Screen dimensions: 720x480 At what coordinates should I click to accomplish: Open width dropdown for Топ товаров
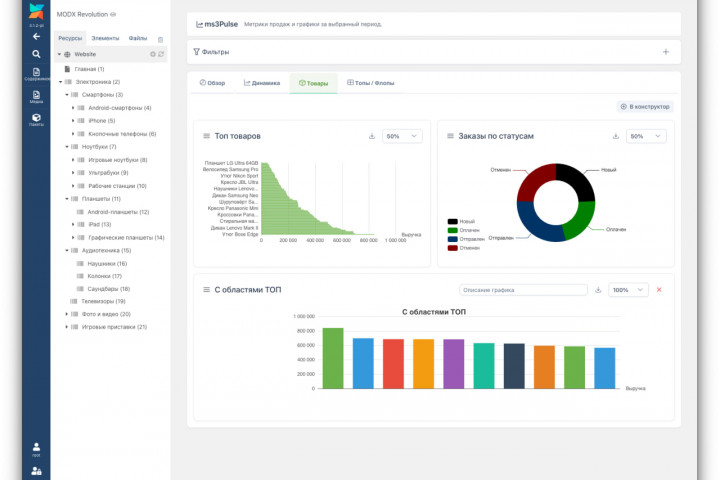pyautogui.click(x=403, y=136)
